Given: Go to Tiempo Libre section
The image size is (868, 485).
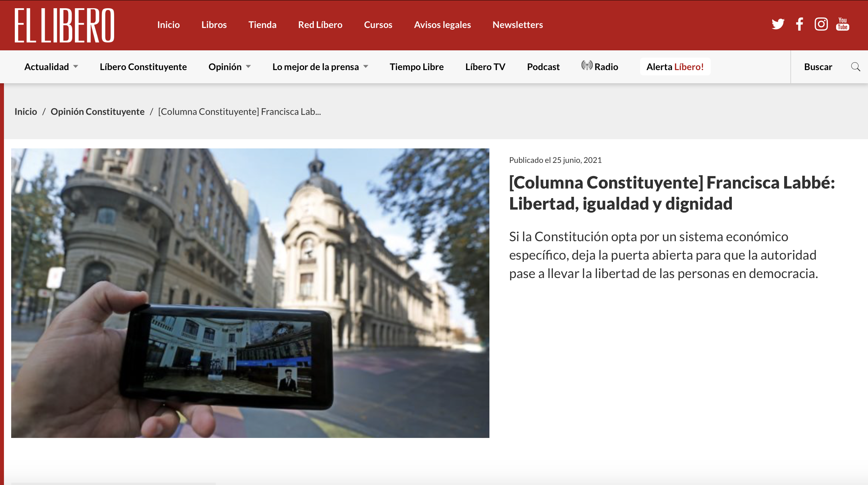Looking at the screenshot, I should coord(416,67).
